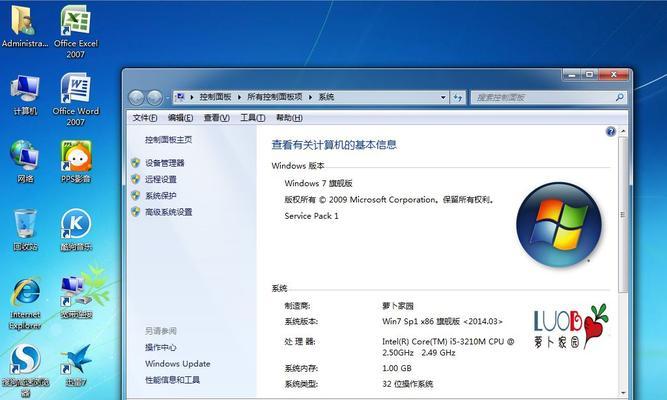
Task: Click the Forward navigation arrow button
Action: click(154, 98)
